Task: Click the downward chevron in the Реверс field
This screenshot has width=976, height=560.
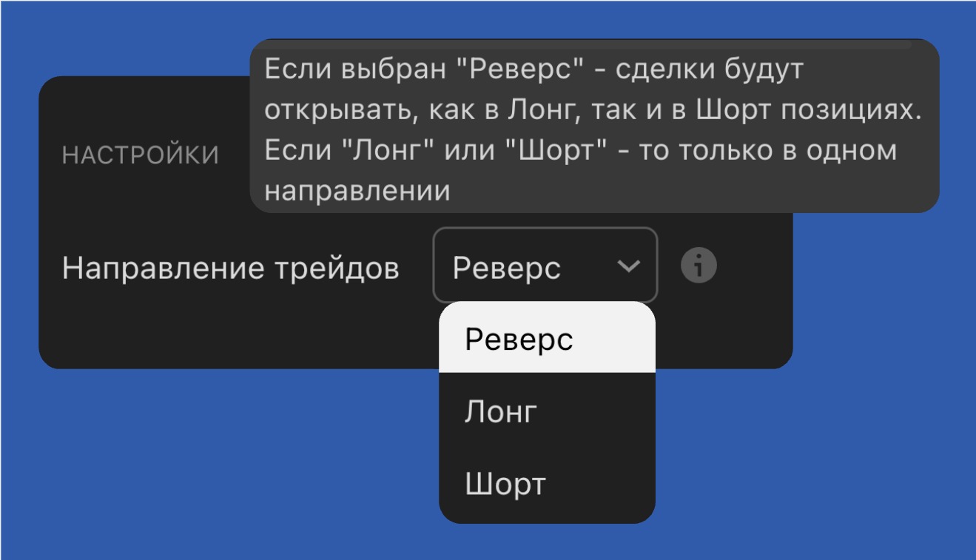Action: (630, 266)
